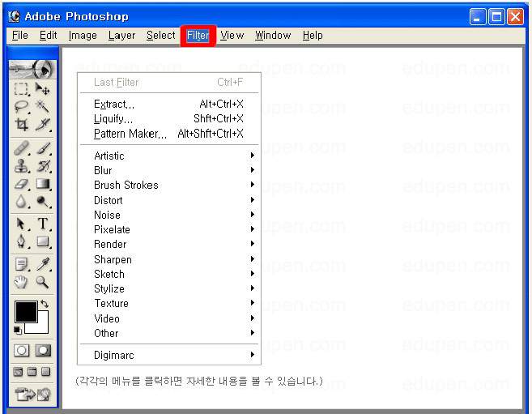Pick the Pen tool
Image resolution: width=532 pixels, height=414 pixels.
tap(21, 241)
